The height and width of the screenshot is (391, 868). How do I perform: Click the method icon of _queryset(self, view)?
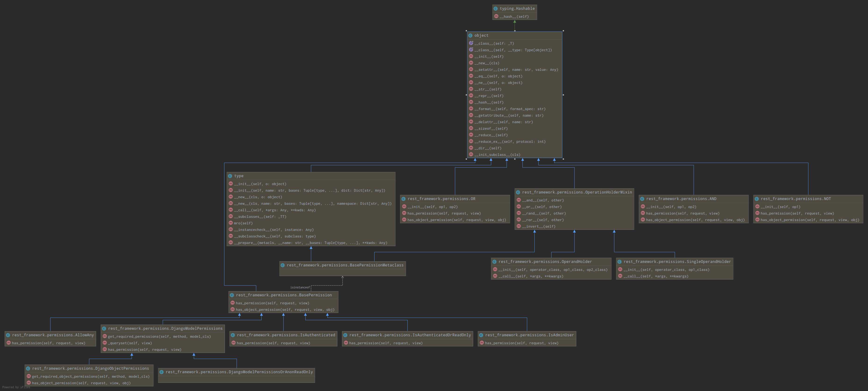click(x=105, y=343)
